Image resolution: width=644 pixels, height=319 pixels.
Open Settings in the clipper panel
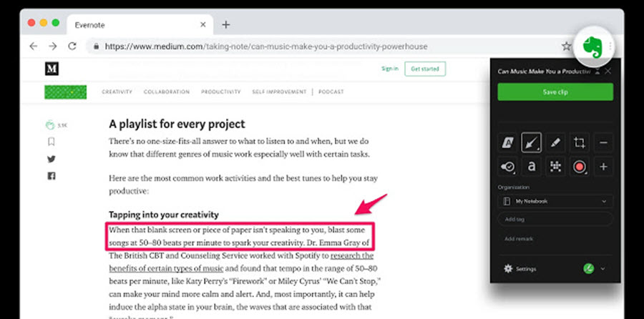(520, 269)
